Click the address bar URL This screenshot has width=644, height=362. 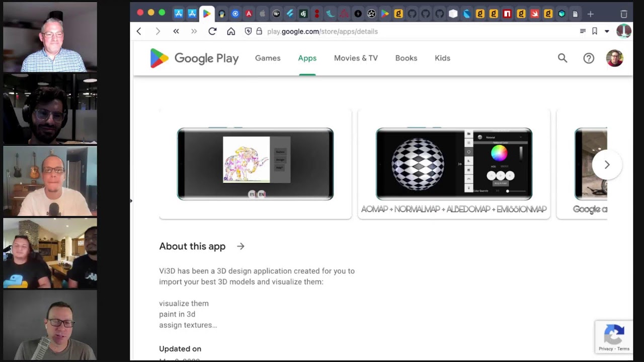pyautogui.click(x=323, y=31)
